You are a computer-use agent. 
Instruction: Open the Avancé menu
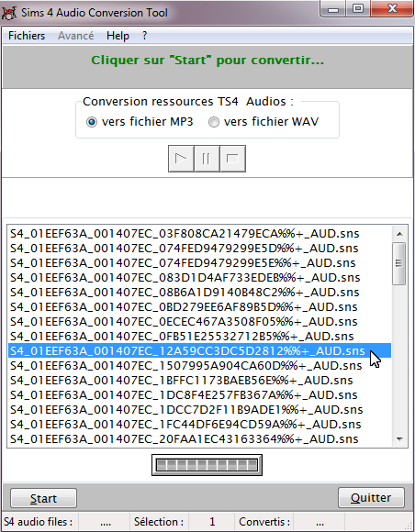(x=75, y=36)
